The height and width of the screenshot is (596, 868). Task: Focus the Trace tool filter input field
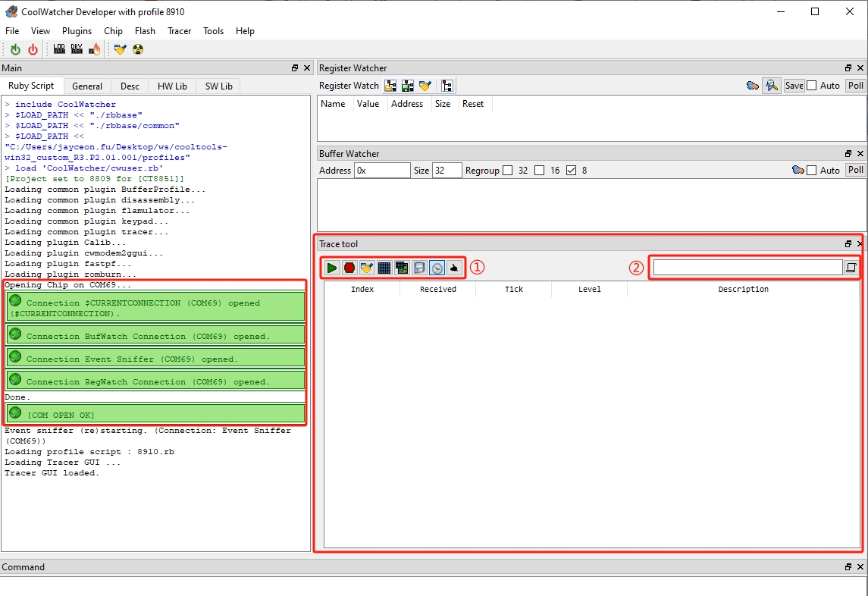[748, 268]
